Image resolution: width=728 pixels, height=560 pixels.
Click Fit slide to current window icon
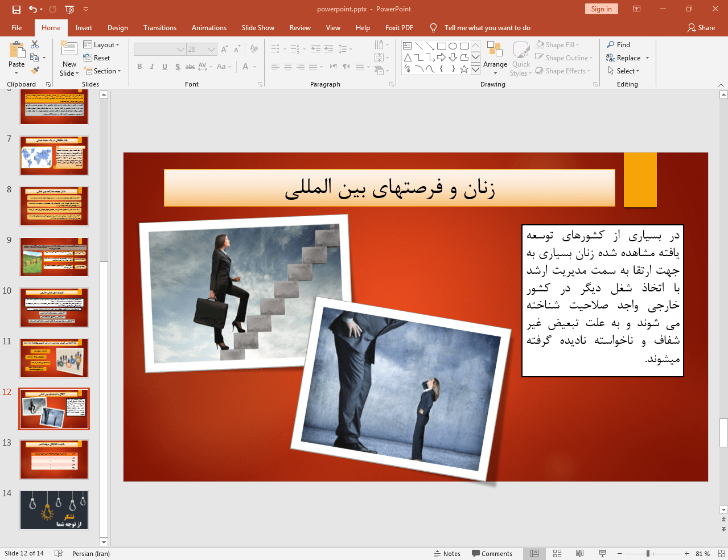coord(721,554)
